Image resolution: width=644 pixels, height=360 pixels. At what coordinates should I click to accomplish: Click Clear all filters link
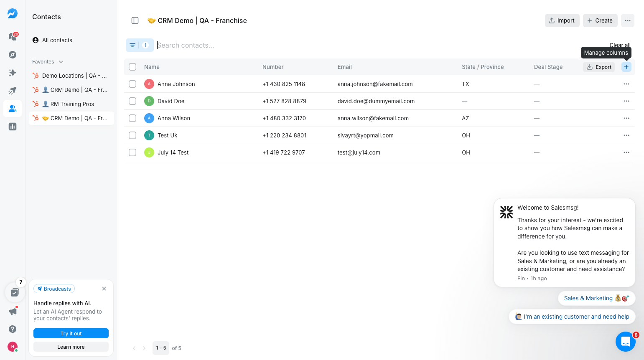click(620, 45)
